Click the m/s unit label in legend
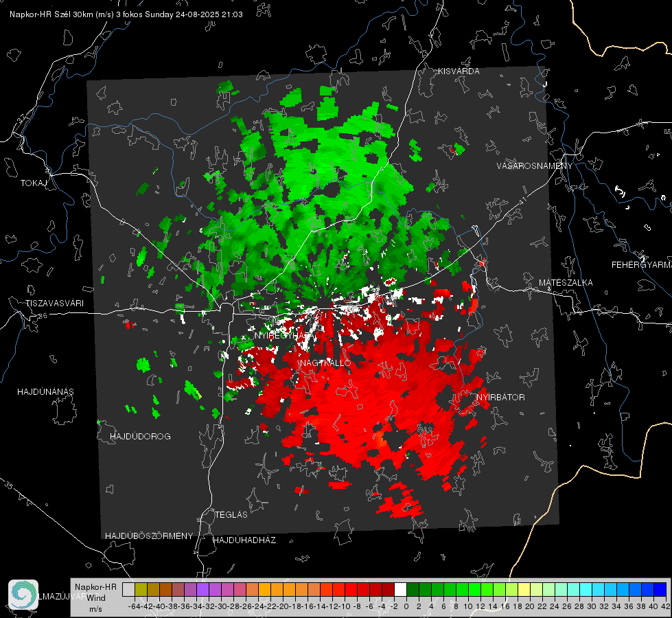672x618 pixels. 95,609
